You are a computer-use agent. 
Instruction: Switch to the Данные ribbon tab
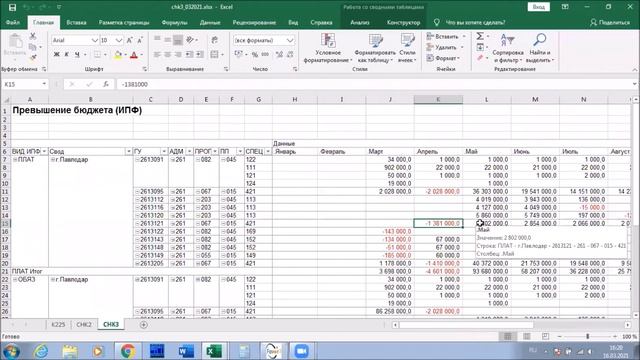pyautogui.click(x=210, y=22)
